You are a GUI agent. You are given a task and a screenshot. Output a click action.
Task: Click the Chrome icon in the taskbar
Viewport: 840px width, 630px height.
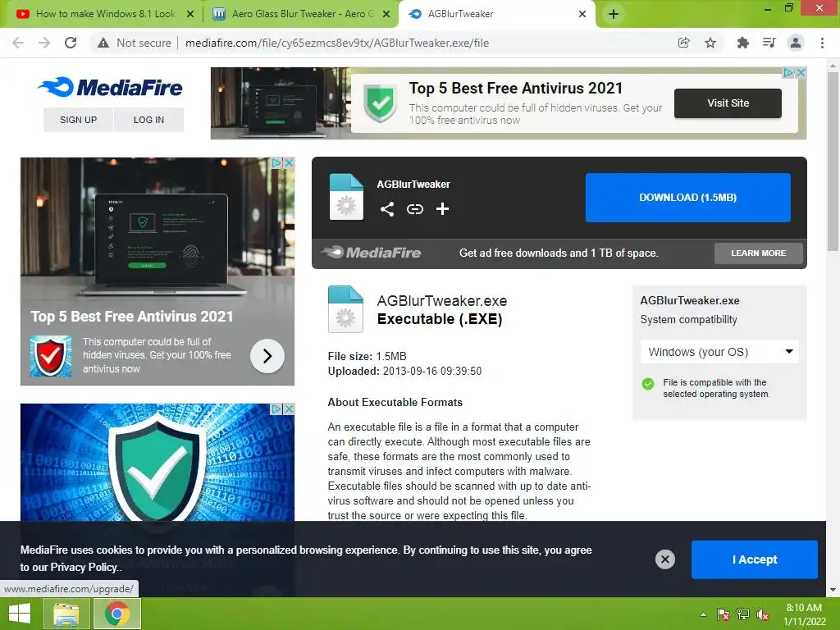[117, 614]
